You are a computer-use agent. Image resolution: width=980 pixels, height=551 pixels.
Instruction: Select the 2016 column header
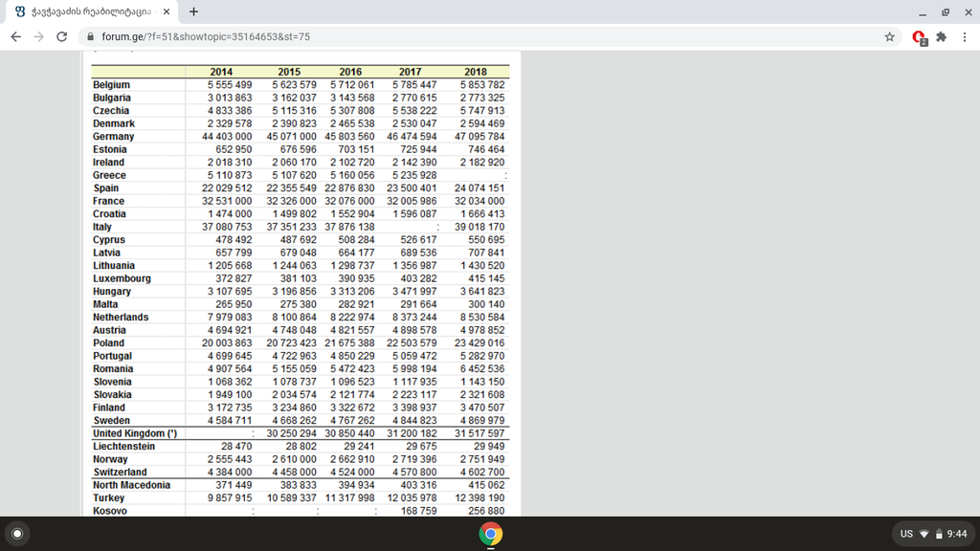coord(350,72)
